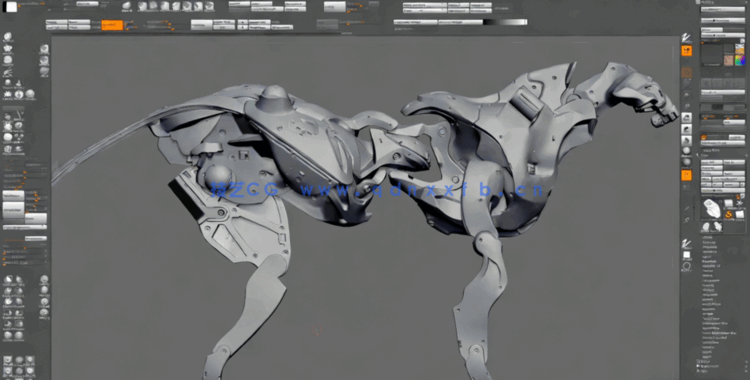The width and height of the screenshot is (750, 380).
Task: Click the single labeled brush icon left of the head icons
Action: click(x=127, y=7)
